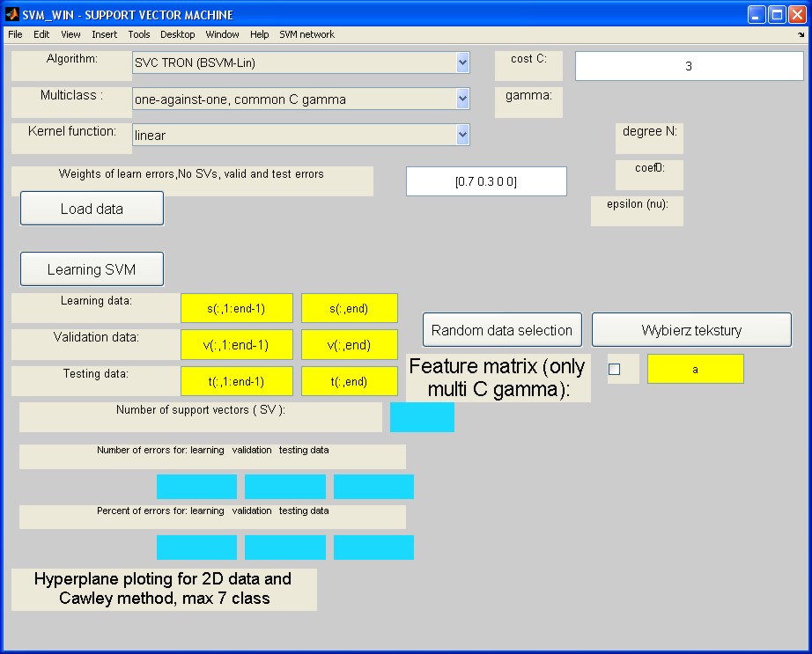This screenshot has width=812, height=654.
Task: Click the testing labels t(:,end) field
Action: [x=350, y=381]
